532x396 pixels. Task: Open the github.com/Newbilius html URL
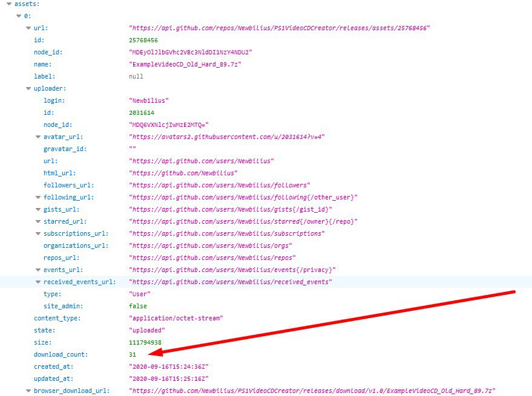pos(183,174)
